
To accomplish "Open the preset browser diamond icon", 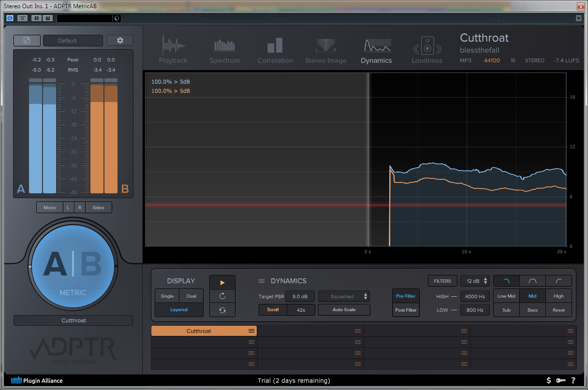I will tap(116, 18).
